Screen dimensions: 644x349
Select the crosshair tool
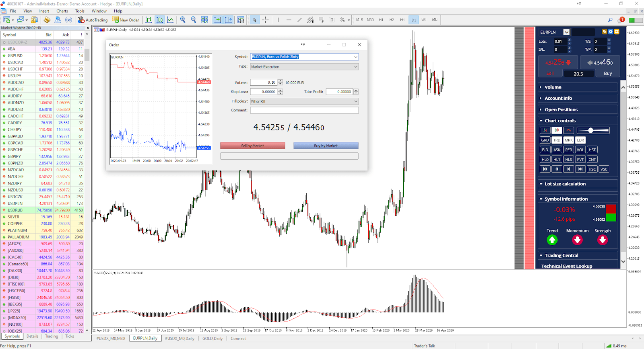click(x=265, y=20)
